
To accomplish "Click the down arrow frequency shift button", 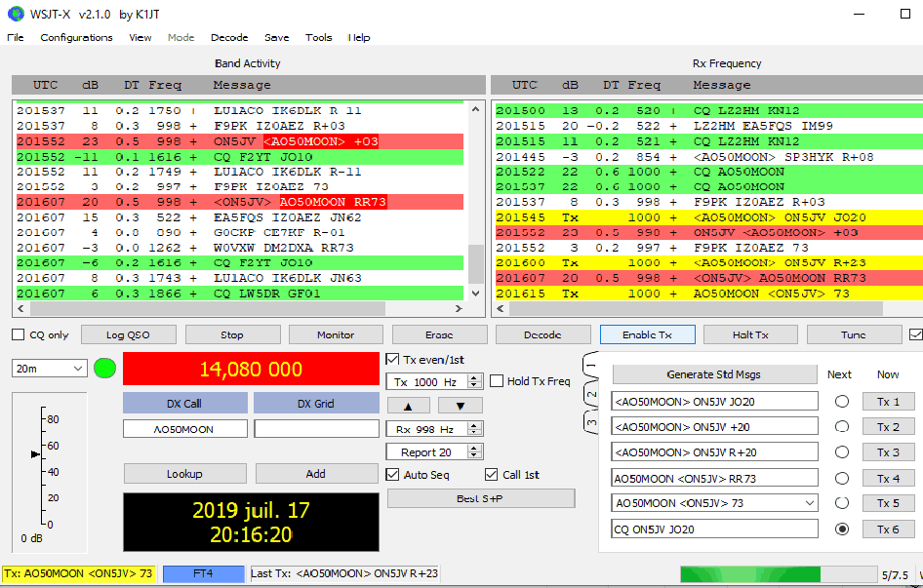I will (x=461, y=406).
